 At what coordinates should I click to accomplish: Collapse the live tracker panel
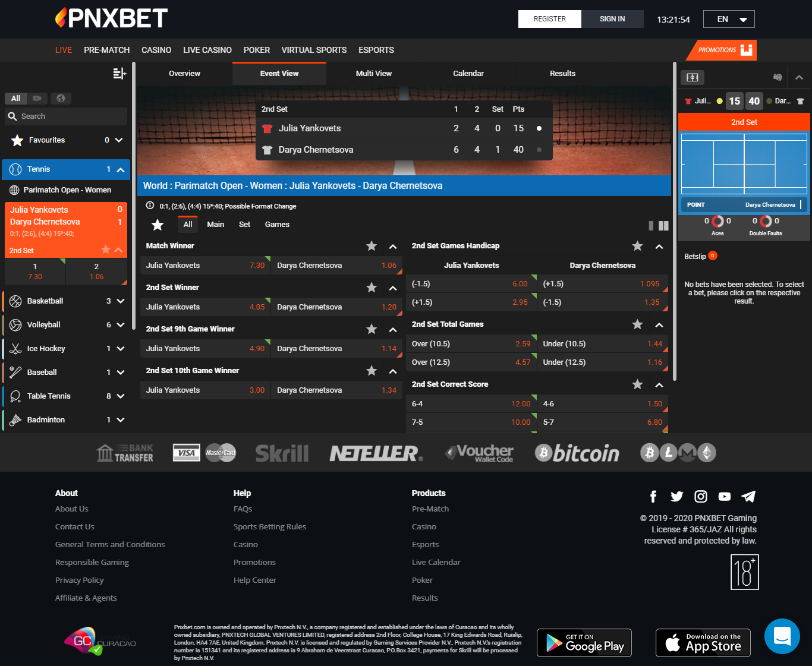pyautogui.click(x=799, y=77)
